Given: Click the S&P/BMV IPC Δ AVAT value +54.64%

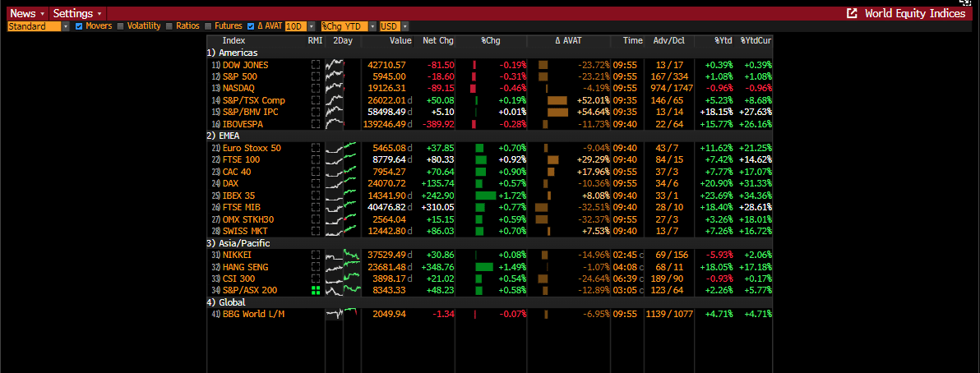Looking at the screenshot, I should [x=594, y=112].
